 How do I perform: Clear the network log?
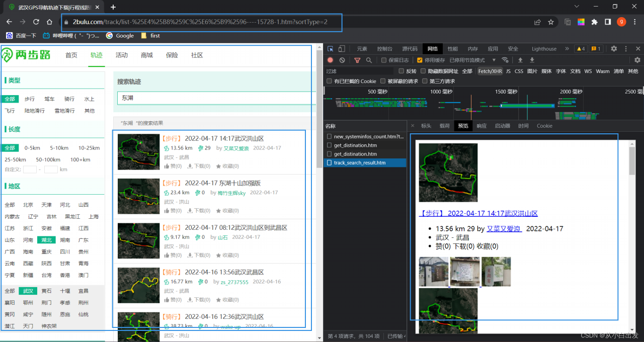[342, 60]
